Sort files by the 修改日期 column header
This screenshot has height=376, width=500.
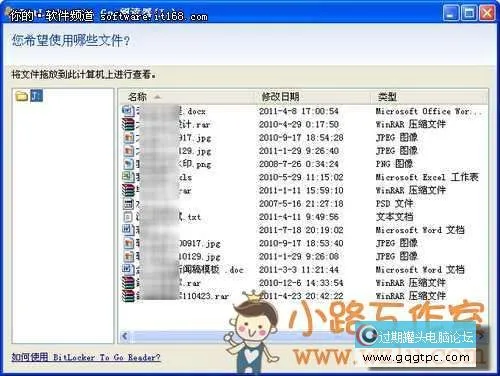pos(314,97)
